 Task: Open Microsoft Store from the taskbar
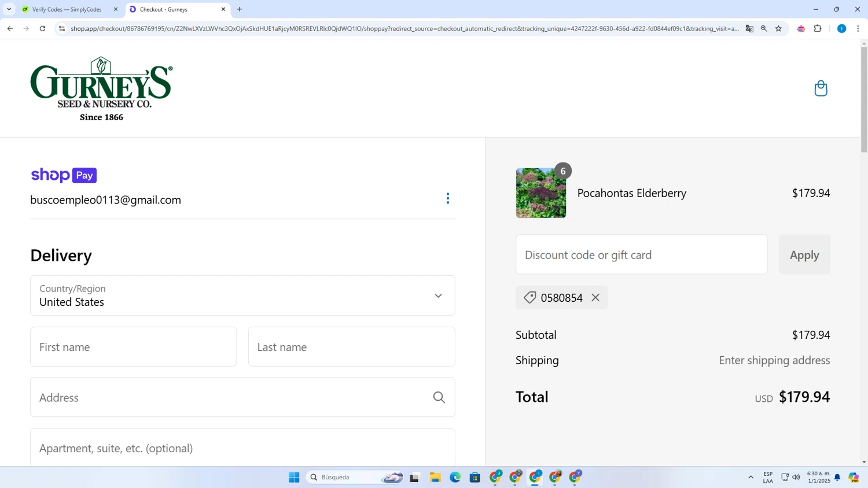(475, 477)
